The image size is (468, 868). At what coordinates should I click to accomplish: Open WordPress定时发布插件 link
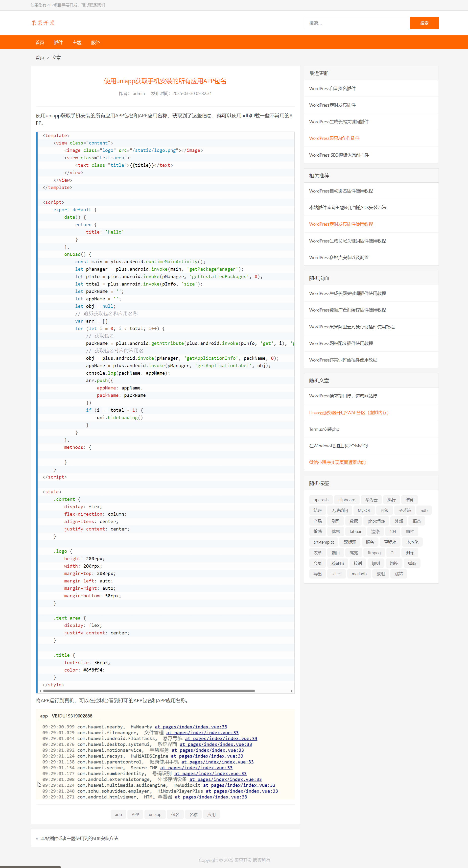pyautogui.click(x=332, y=105)
